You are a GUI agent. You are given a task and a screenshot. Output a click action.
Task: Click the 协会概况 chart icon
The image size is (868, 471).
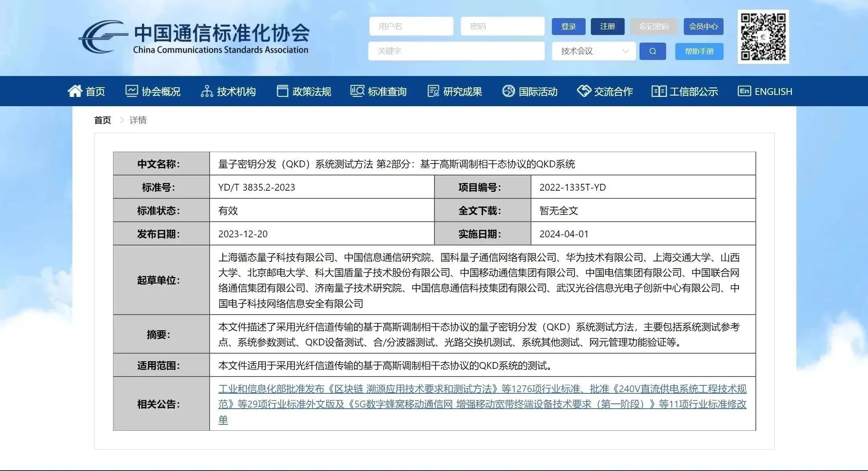(132, 91)
